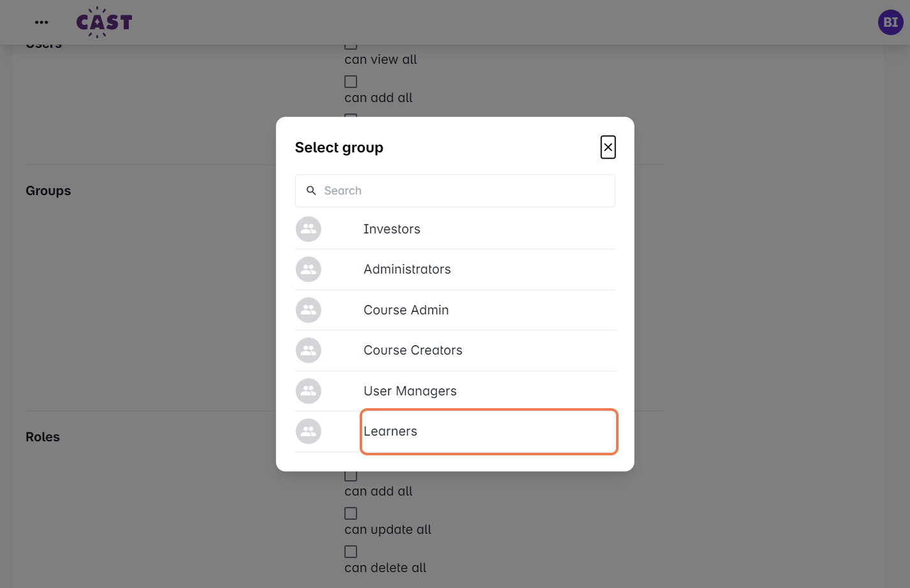This screenshot has height=588, width=910.
Task: Enable the Users 'can add all' checkbox
Action: click(351, 82)
